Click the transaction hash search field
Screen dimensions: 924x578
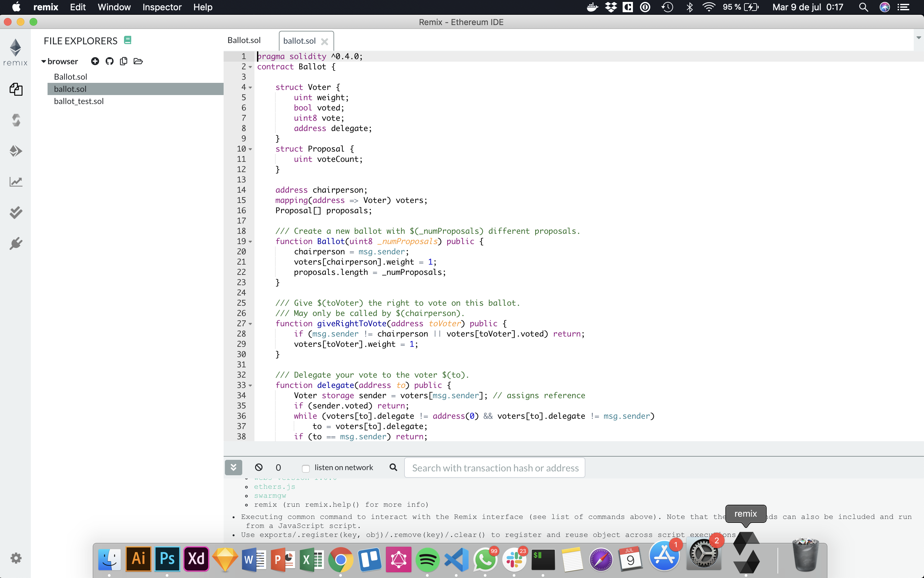494,468
